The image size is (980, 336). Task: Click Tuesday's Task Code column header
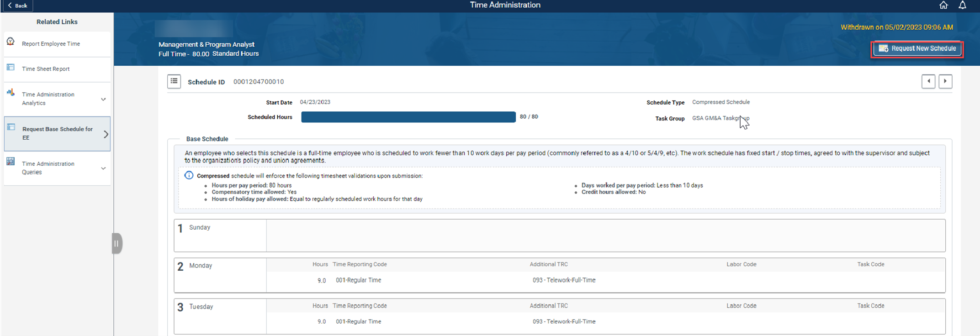coord(870,306)
